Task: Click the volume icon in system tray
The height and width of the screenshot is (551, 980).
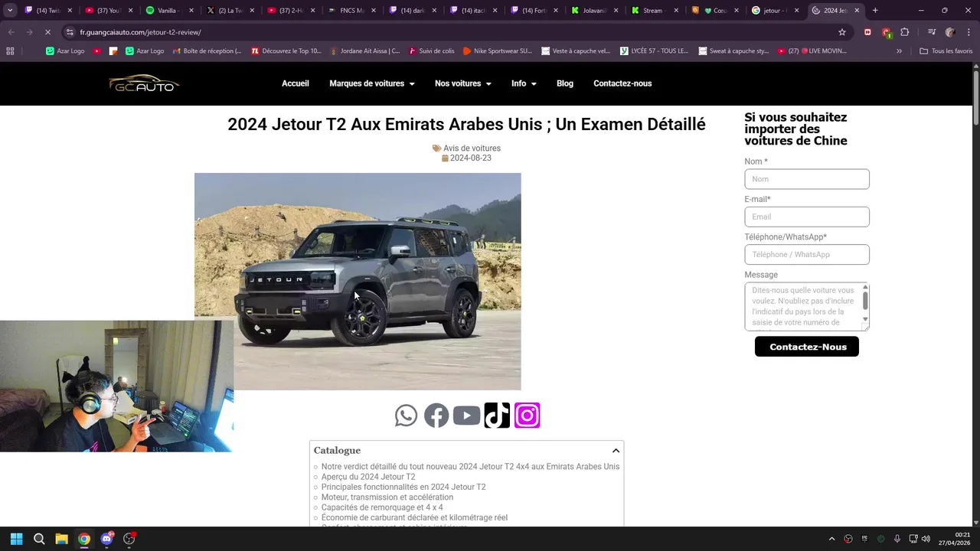Action: pyautogui.click(x=926, y=539)
